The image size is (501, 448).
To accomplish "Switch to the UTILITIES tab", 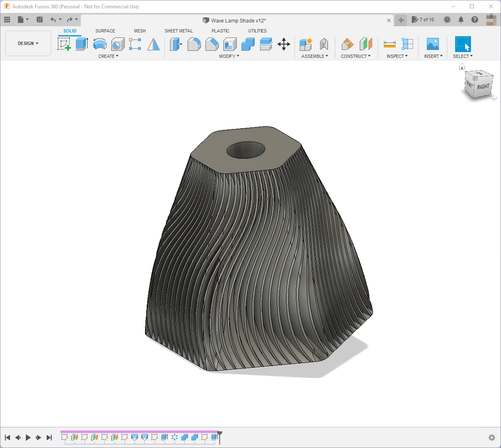I will [258, 31].
